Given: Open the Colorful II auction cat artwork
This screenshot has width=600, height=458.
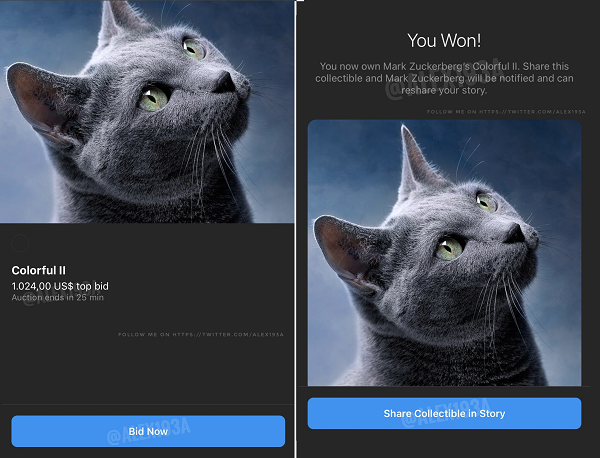Looking at the screenshot, I should pyautogui.click(x=147, y=111).
